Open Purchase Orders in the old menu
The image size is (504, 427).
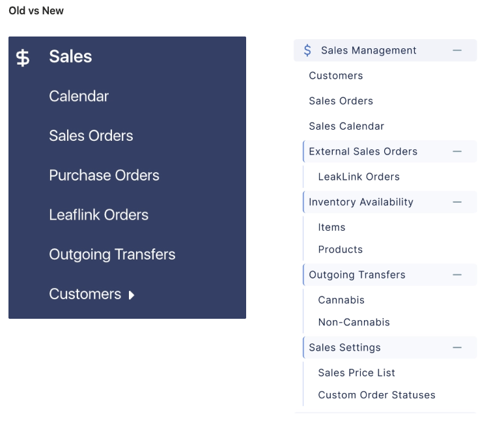(104, 175)
